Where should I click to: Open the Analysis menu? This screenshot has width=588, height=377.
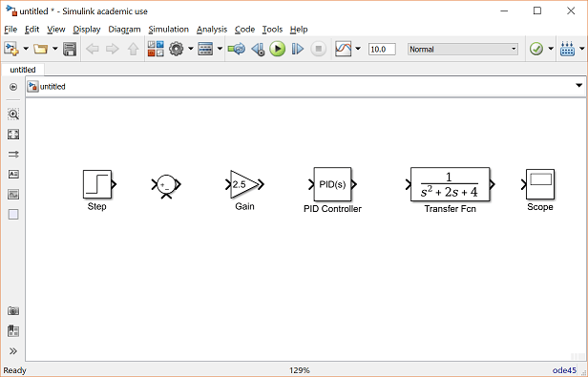[212, 30]
